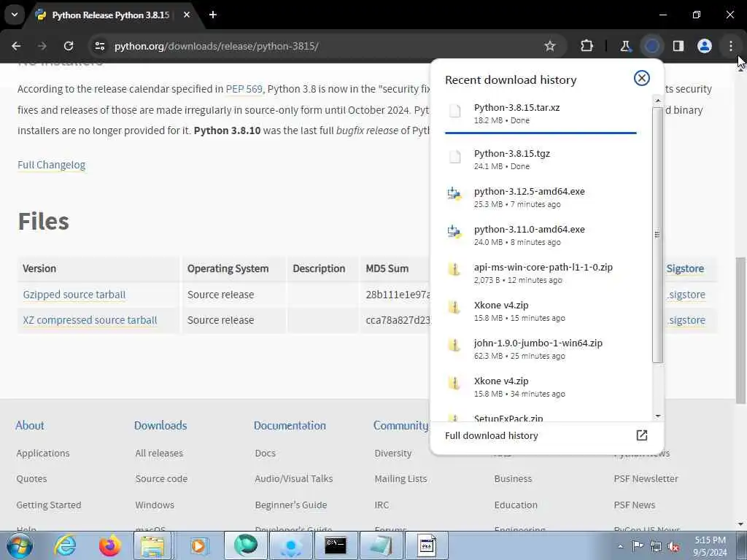Open Applications footer link
This screenshot has width=747, height=560.
pos(43,454)
